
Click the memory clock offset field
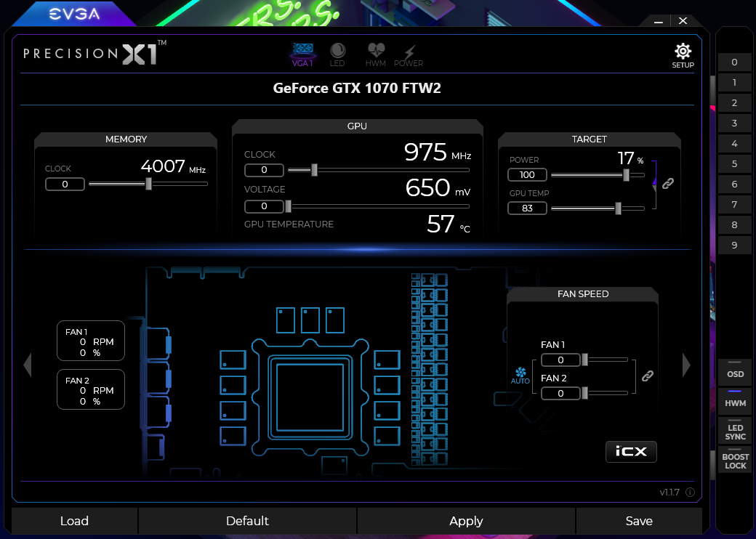pyautogui.click(x=65, y=184)
